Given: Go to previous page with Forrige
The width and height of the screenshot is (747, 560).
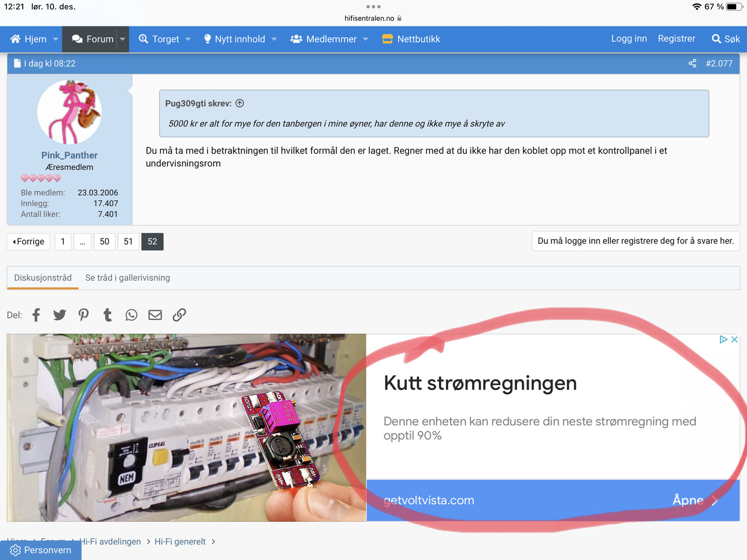Looking at the screenshot, I should click(x=29, y=242).
